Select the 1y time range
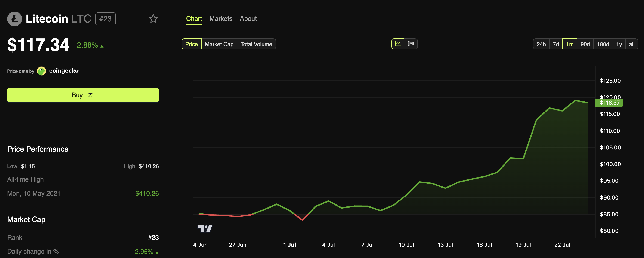This screenshot has width=644, height=258. 619,44
